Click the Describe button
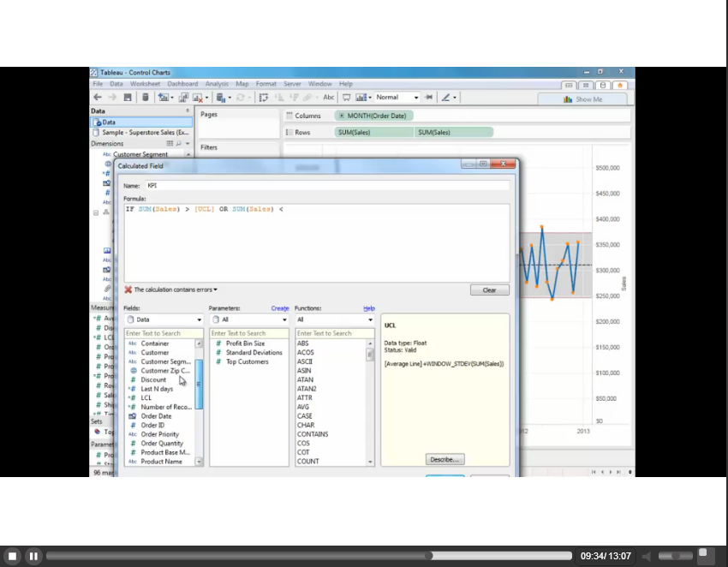This screenshot has height=567, width=728. (445, 459)
